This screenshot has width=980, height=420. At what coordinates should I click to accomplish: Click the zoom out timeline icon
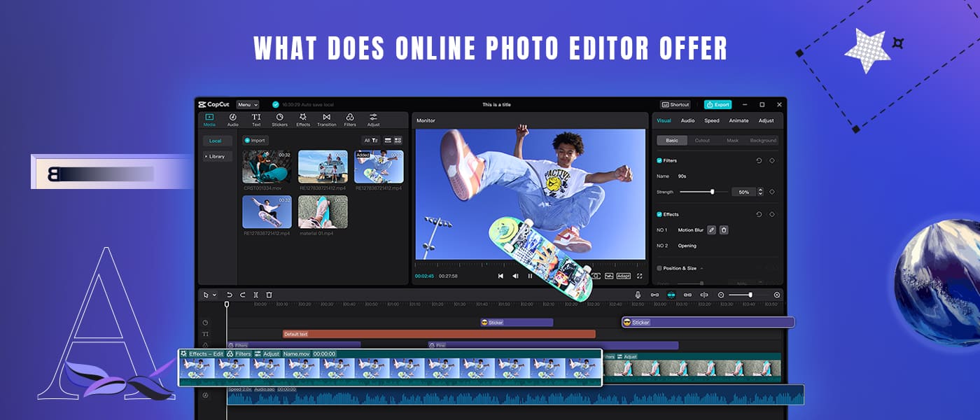721,295
